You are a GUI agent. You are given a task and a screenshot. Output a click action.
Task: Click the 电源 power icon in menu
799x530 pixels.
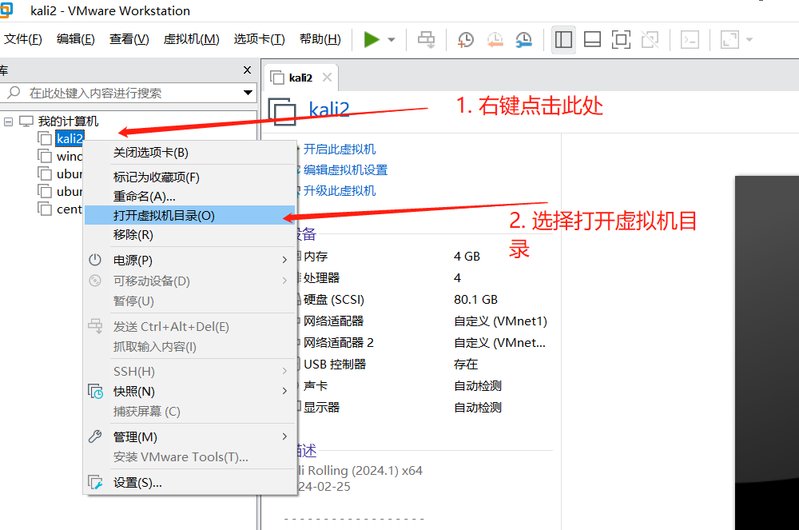(95, 260)
